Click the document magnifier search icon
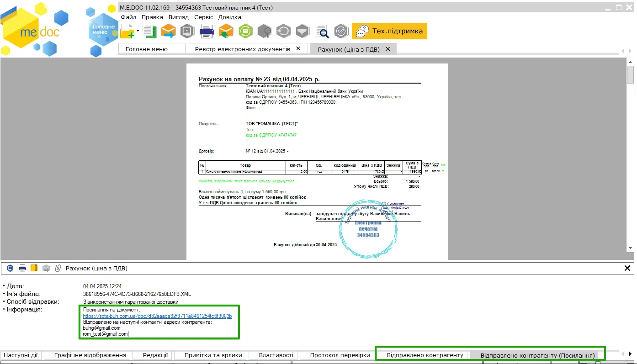The height and width of the screenshot is (364, 637). pyautogui.click(x=323, y=31)
